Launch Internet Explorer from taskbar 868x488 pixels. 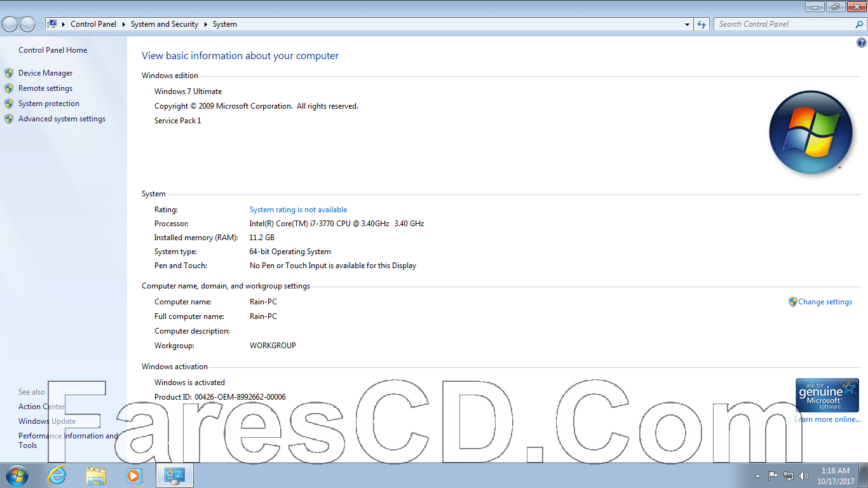click(x=57, y=475)
